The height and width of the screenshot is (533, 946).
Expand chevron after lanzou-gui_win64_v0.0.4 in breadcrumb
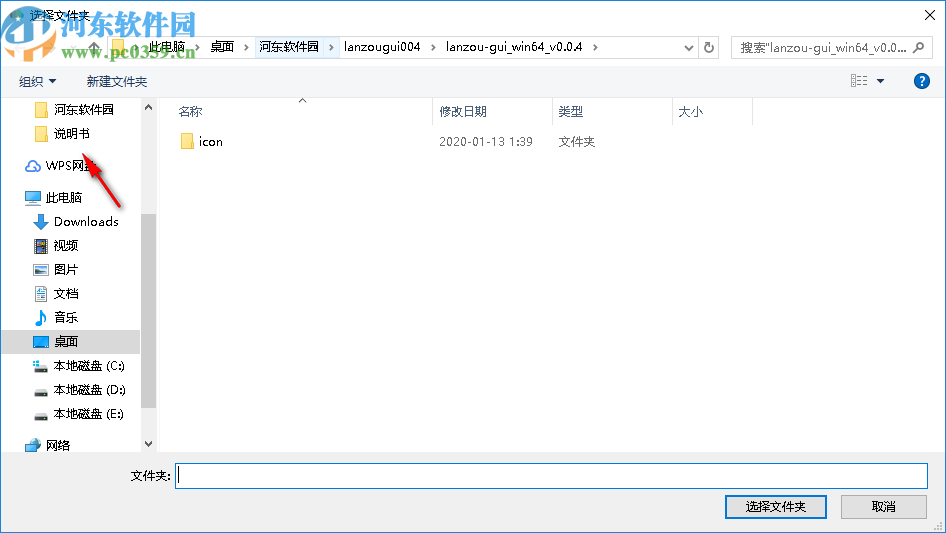(x=595, y=47)
